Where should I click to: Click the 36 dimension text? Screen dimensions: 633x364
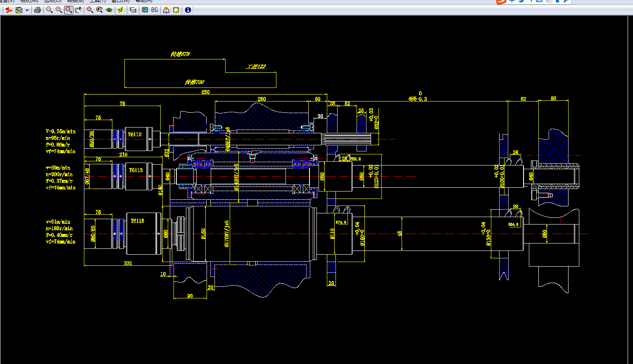[x=320, y=116]
